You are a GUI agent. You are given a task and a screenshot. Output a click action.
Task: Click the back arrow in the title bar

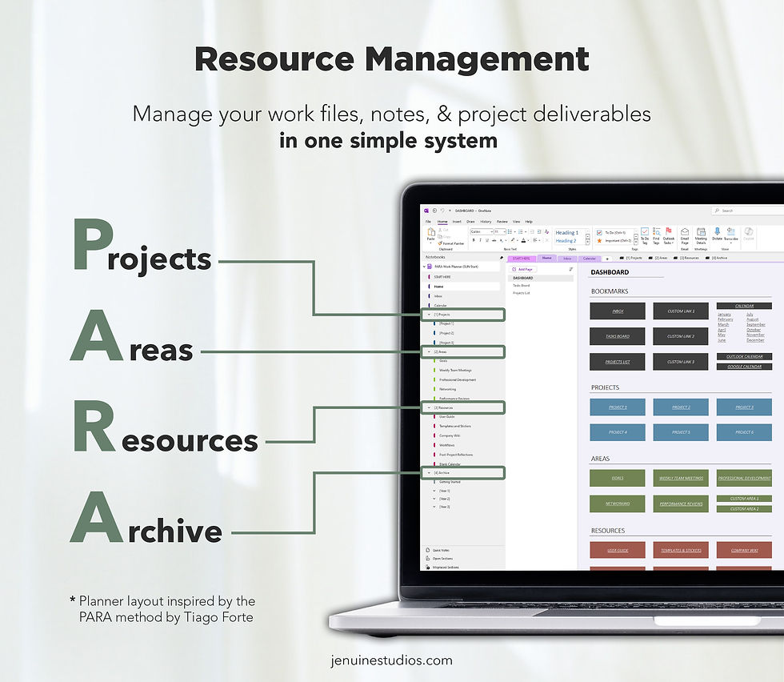click(434, 211)
